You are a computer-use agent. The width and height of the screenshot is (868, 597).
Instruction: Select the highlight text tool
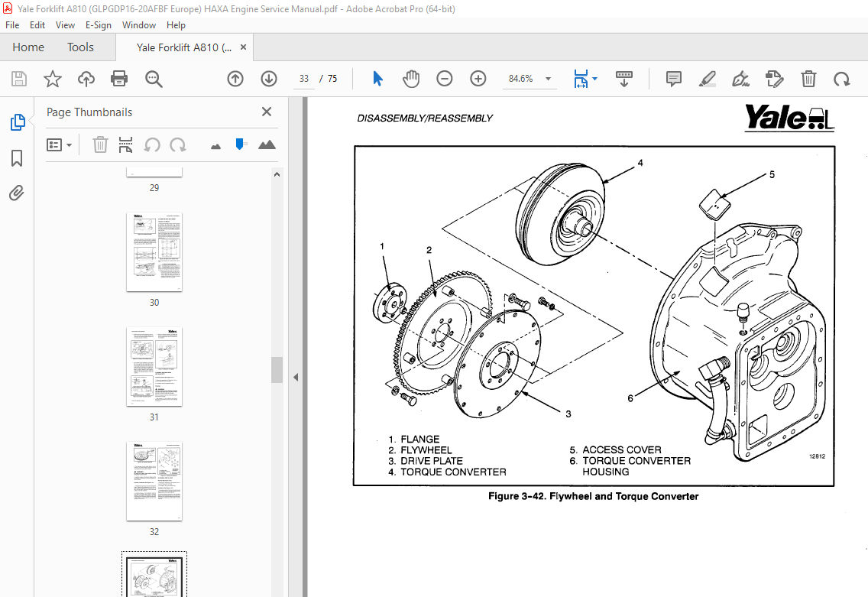tap(707, 79)
